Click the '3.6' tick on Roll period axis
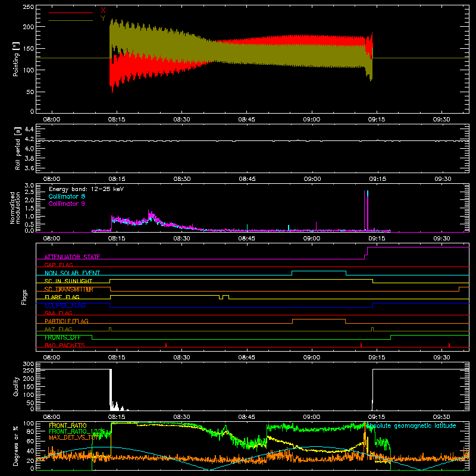The height and width of the screenshot is (476, 476). pyautogui.click(x=29, y=168)
